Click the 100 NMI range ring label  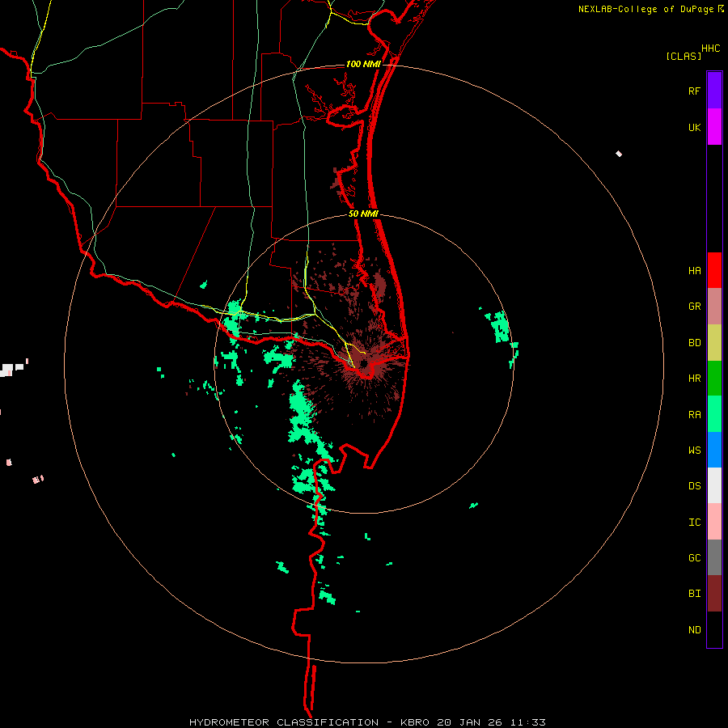(363, 64)
